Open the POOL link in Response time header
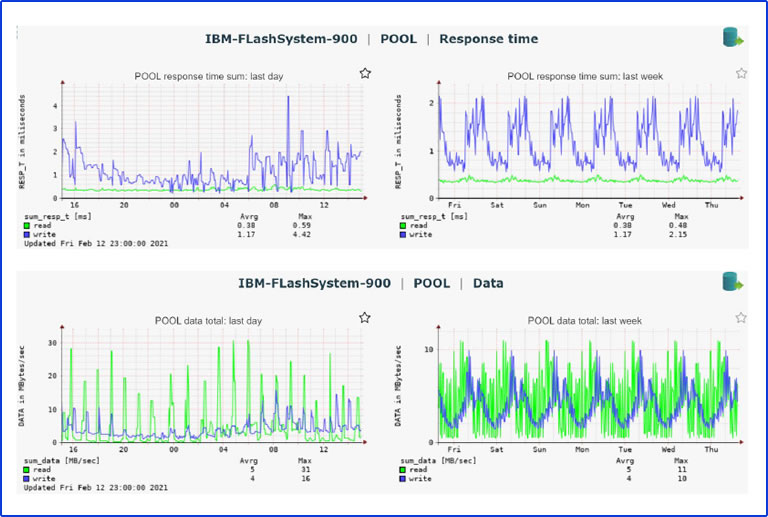The image size is (768, 517). (x=399, y=39)
